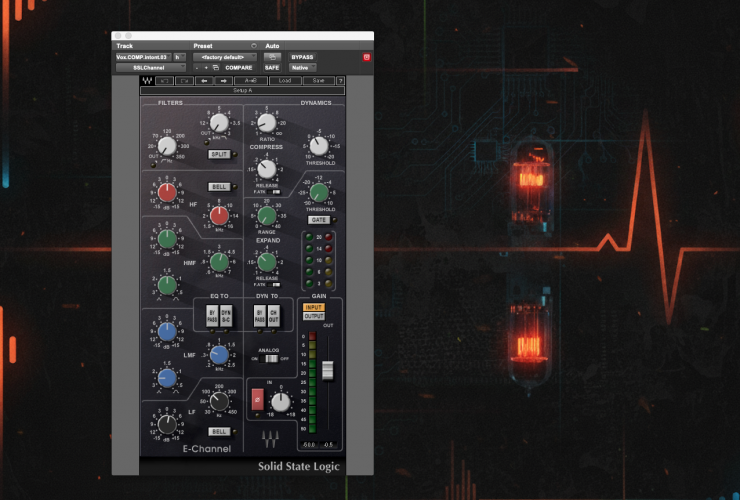The width and height of the screenshot is (740, 500).
Task: Click the compressor Ratio knob
Action: [x=267, y=123]
